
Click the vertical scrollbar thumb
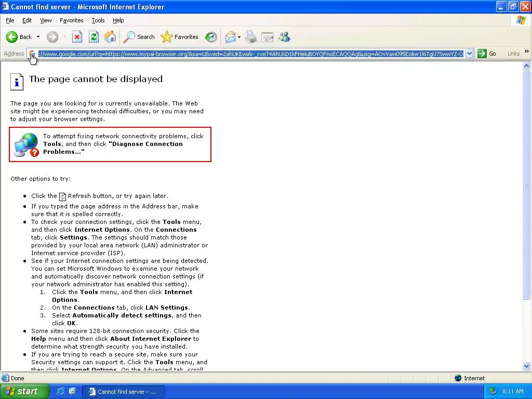(527, 185)
